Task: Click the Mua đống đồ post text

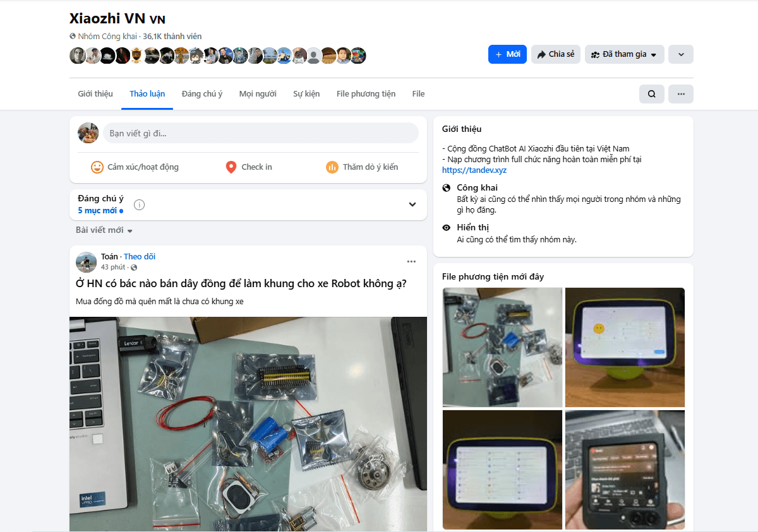Action: [x=160, y=302]
